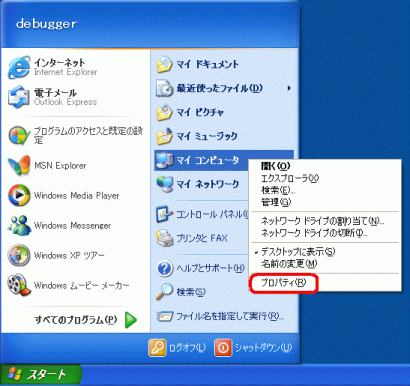Open the Windows XP ツアー icon

coord(19,255)
